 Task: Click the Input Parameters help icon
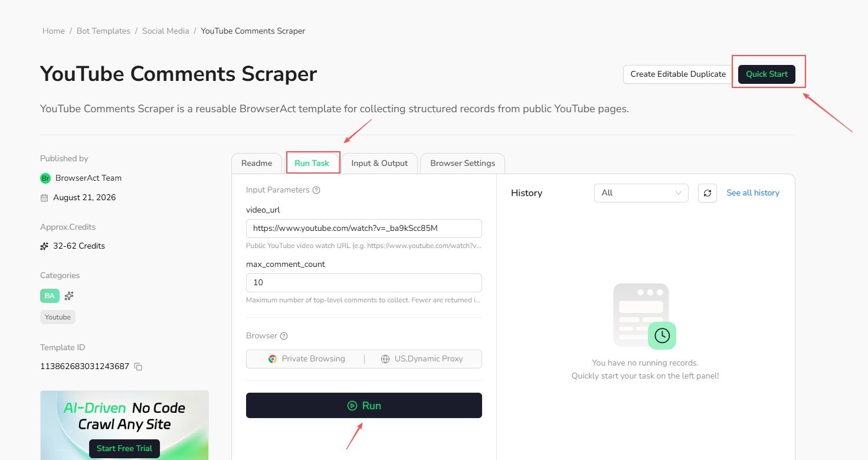point(316,190)
